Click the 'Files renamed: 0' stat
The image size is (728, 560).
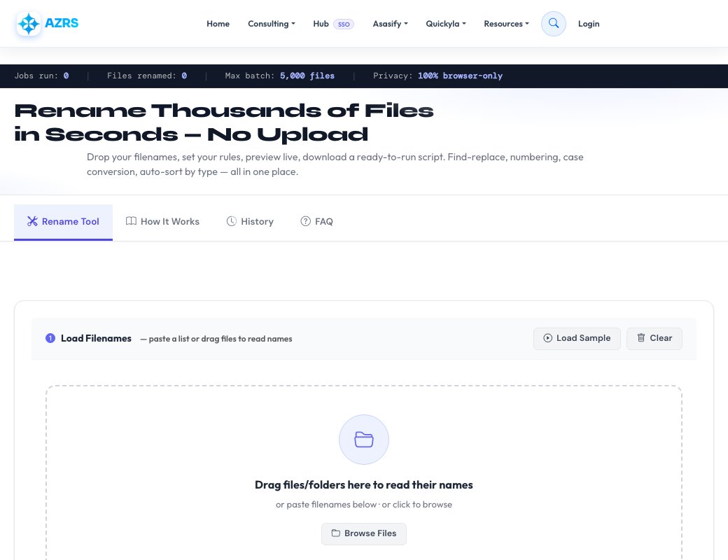[x=147, y=76]
